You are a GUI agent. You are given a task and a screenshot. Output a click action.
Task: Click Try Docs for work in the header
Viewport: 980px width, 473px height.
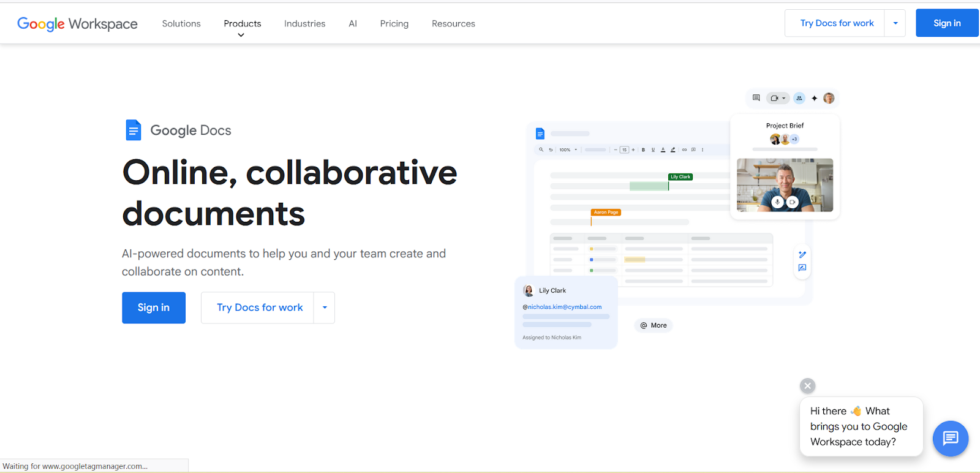pos(837,23)
